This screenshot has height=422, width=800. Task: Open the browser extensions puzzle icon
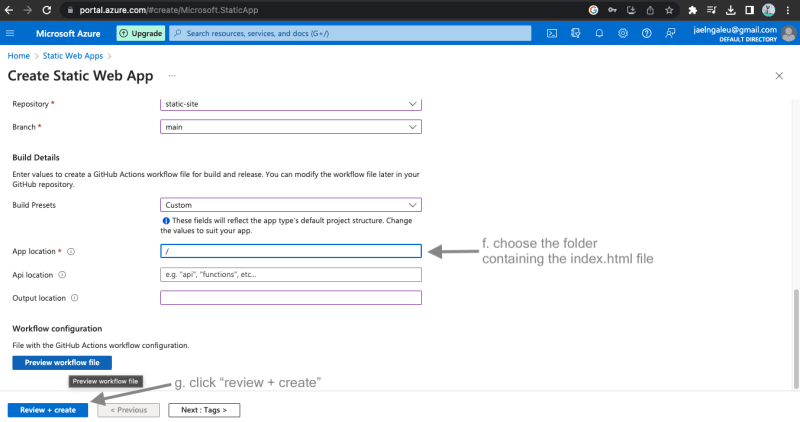click(x=692, y=10)
